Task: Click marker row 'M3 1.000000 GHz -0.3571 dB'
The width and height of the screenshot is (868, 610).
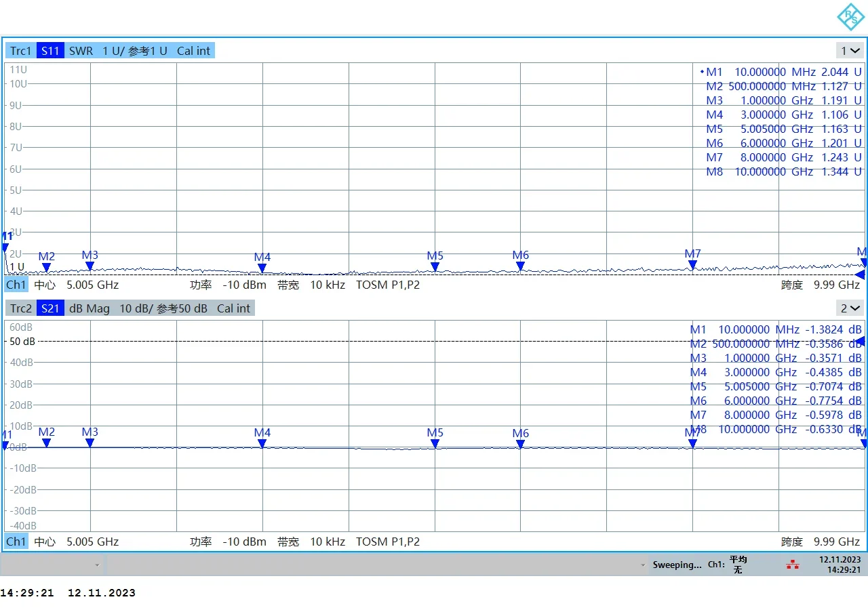Action: [x=776, y=358]
